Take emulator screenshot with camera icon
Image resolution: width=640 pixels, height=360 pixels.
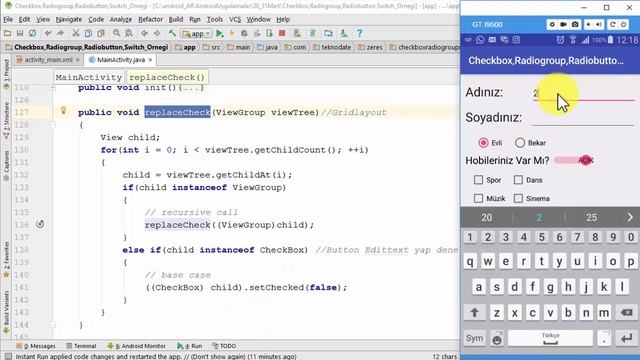575,24
